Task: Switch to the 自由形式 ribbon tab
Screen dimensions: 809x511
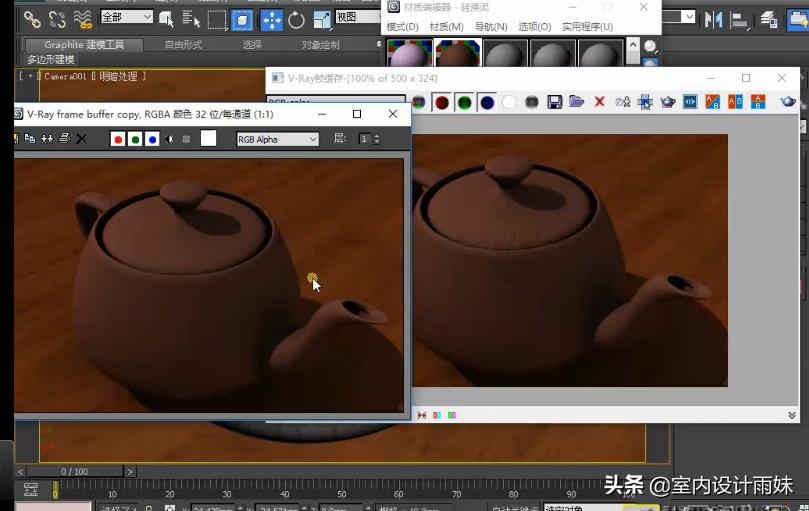Action: [182, 45]
